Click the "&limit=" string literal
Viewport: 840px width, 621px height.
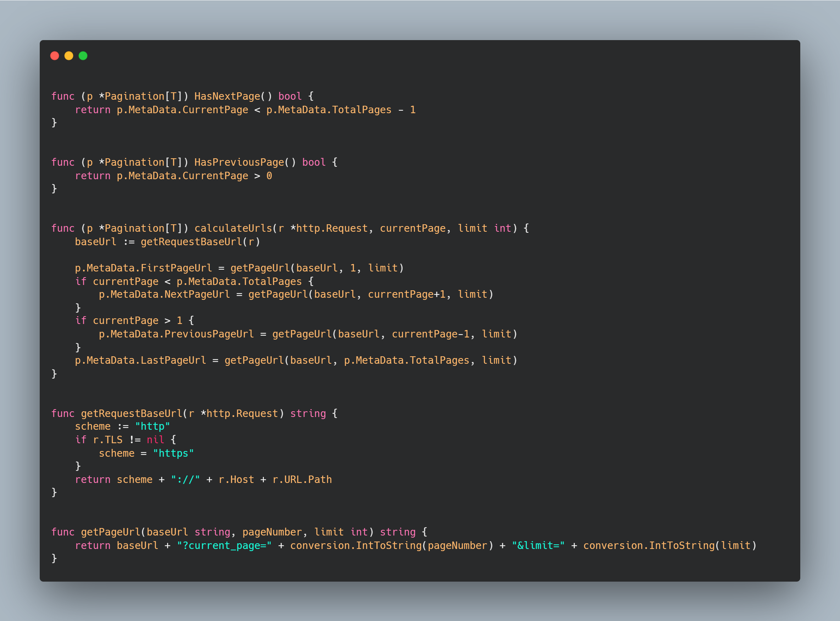point(538,545)
